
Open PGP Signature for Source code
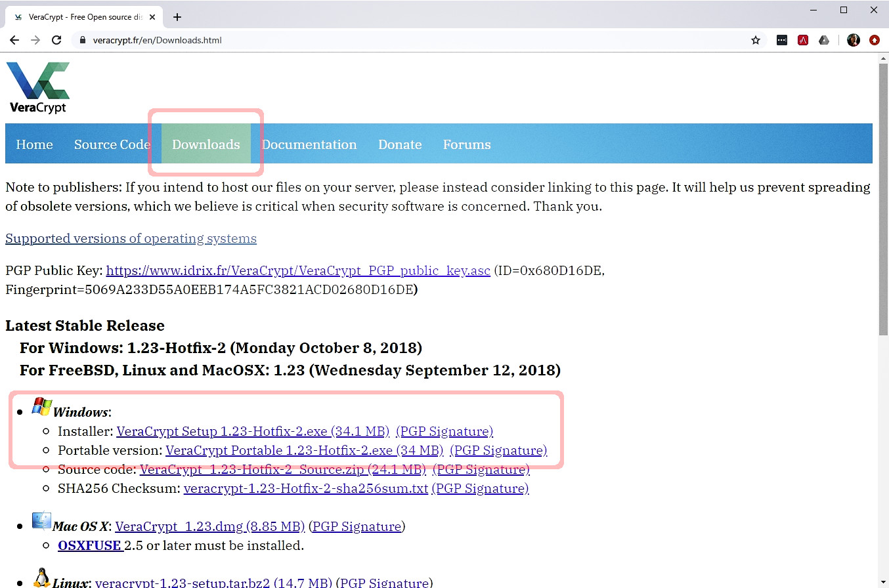pyautogui.click(x=481, y=469)
